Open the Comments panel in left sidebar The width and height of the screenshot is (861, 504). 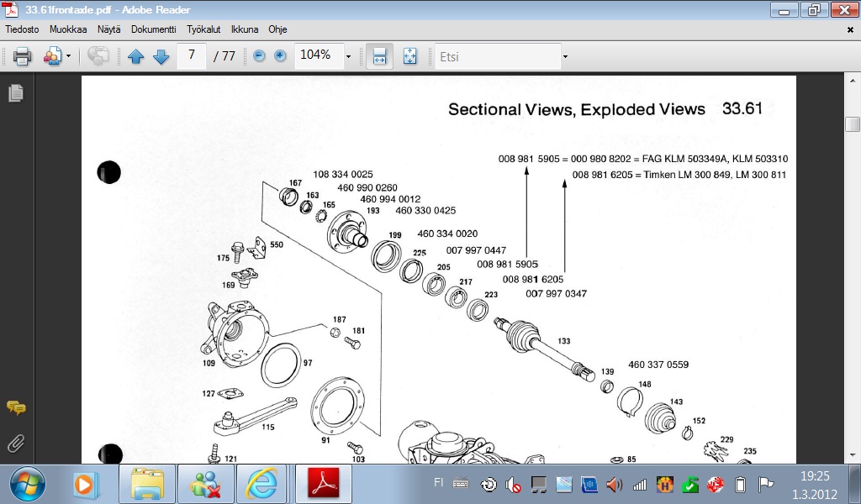pos(15,408)
